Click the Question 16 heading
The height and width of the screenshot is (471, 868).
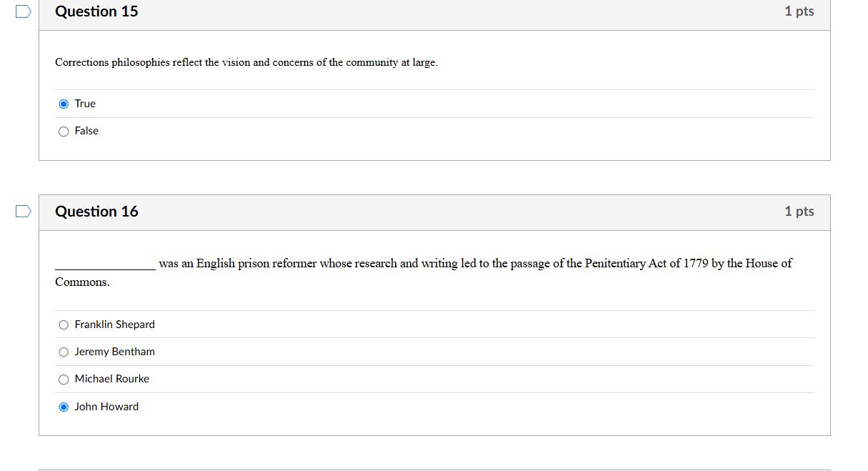pyautogui.click(x=96, y=212)
